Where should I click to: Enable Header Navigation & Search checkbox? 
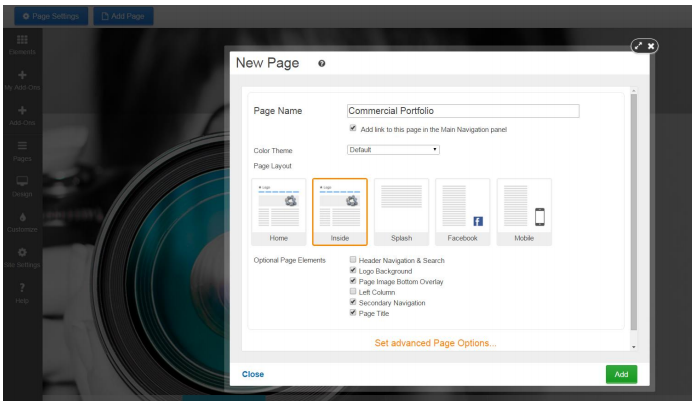tap(352, 260)
